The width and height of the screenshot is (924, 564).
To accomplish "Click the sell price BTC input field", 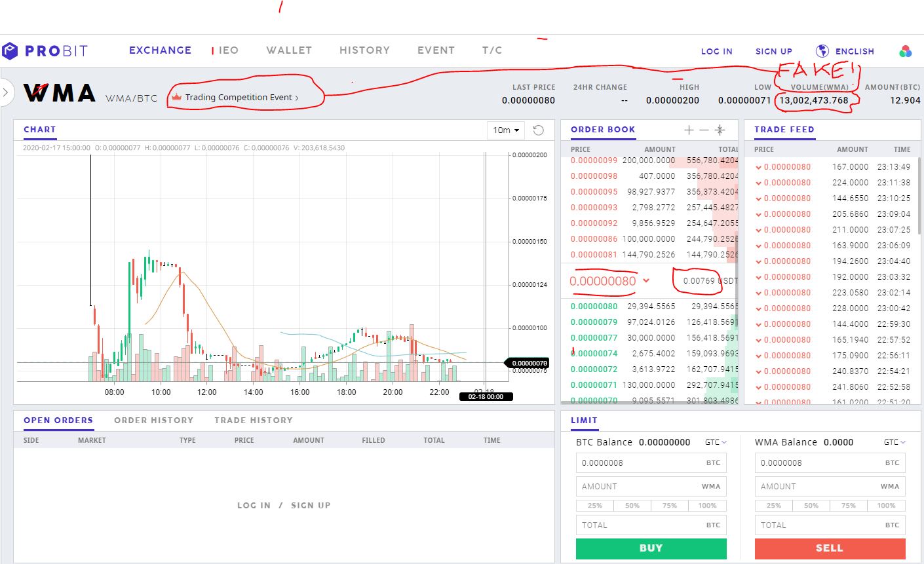I will pyautogui.click(x=830, y=462).
